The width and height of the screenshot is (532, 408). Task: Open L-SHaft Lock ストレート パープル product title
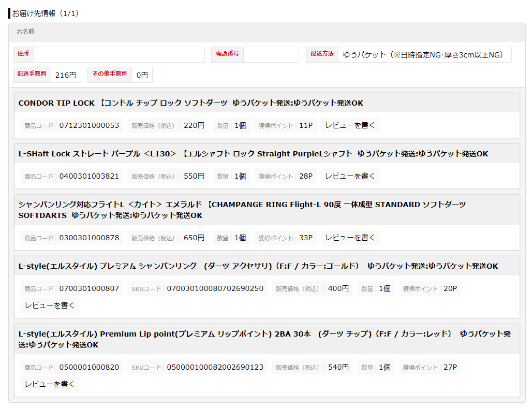click(x=253, y=154)
